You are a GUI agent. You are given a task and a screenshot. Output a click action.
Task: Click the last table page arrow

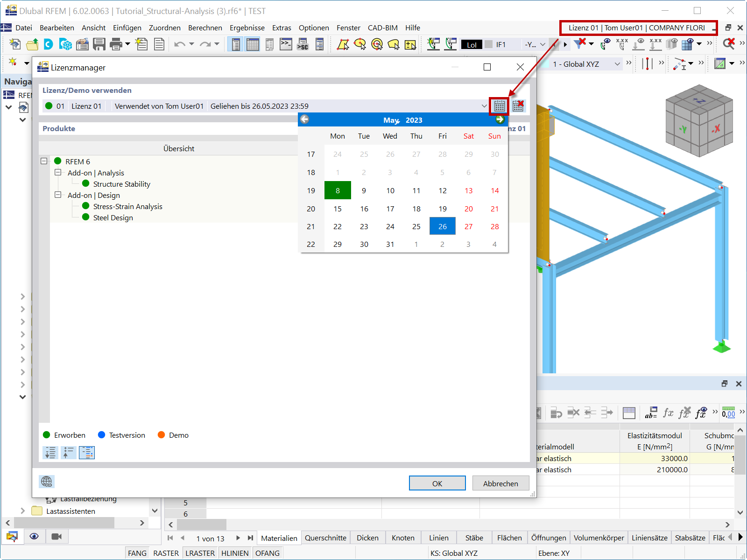[x=251, y=538]
